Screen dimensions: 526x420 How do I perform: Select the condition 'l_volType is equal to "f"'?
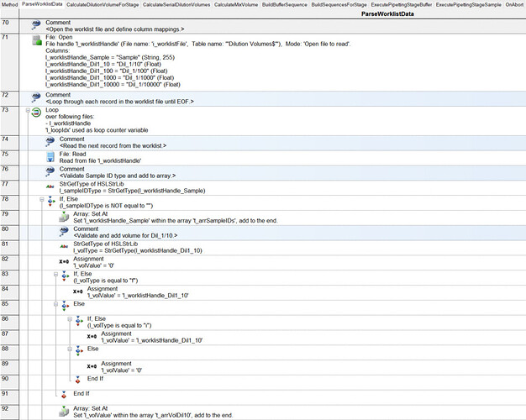106,281
